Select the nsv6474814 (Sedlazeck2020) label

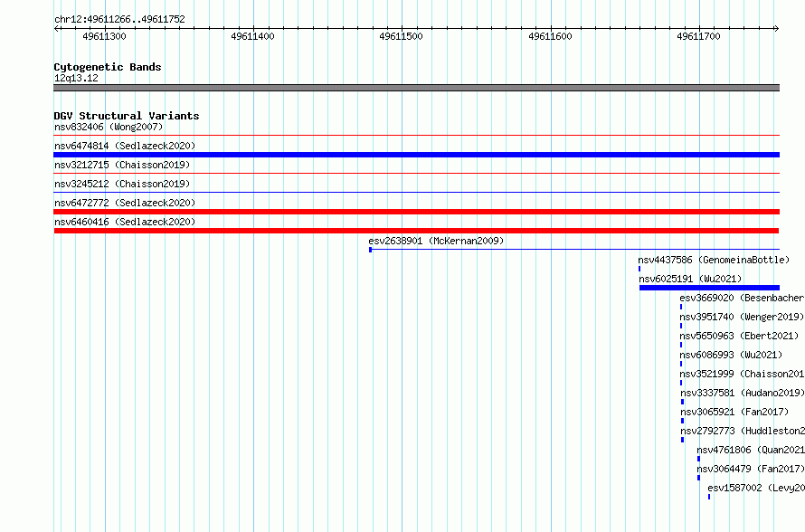[125, 146]
